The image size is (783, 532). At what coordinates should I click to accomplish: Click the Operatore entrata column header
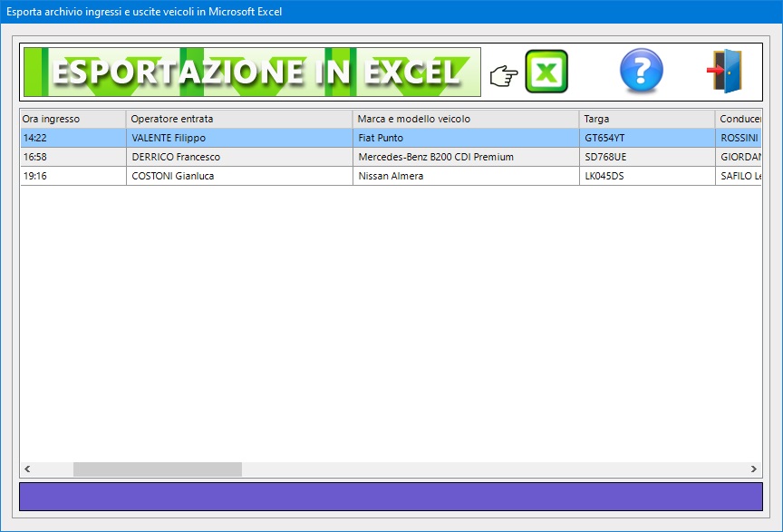click(x=239, y=119)
